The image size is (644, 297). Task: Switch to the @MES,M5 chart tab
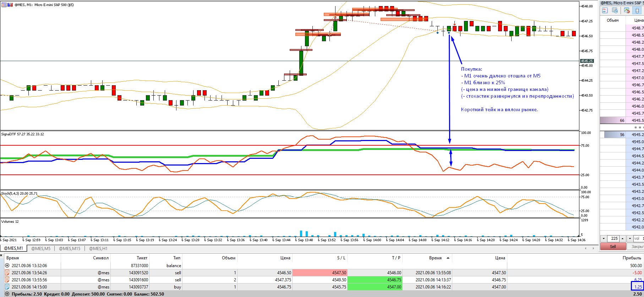41,248
